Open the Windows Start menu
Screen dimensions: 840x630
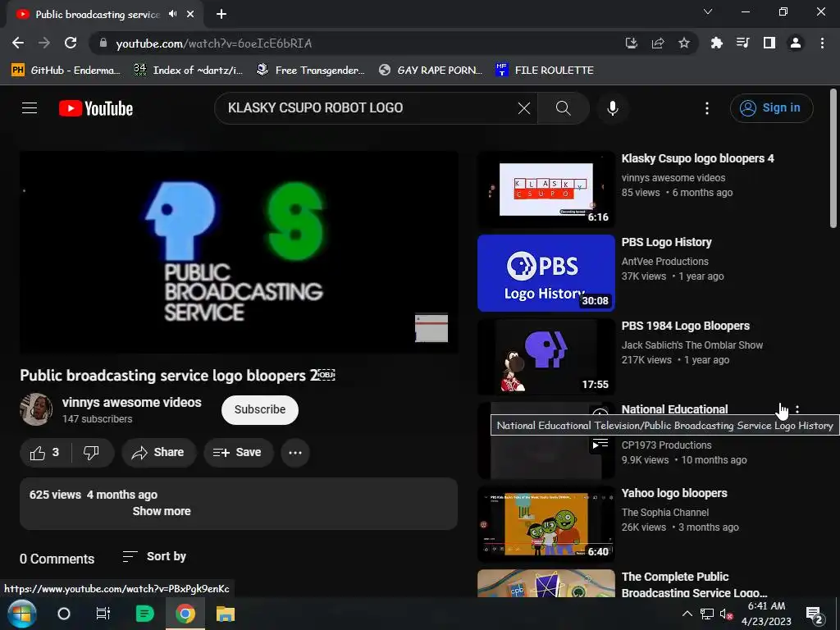coord(21,614)
